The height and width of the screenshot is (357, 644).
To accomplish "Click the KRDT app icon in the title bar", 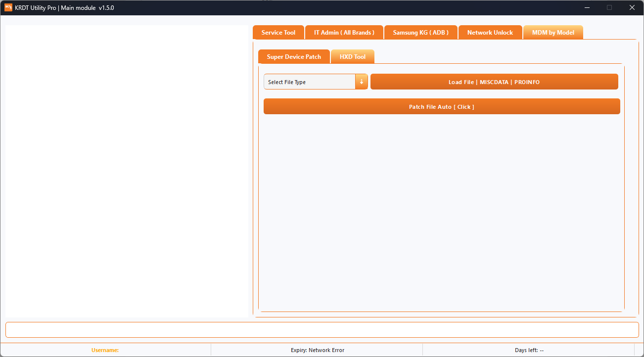I will coord(8,7).
